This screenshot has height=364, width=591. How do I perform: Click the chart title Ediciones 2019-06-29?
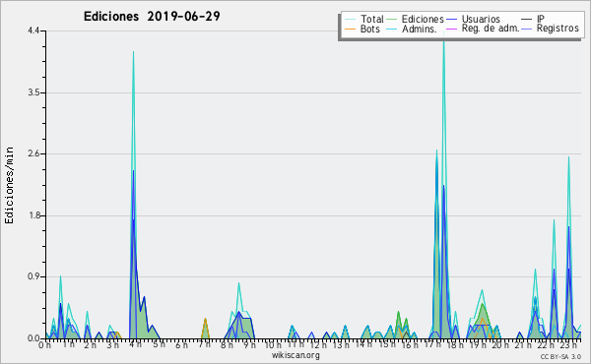point(152,16)
